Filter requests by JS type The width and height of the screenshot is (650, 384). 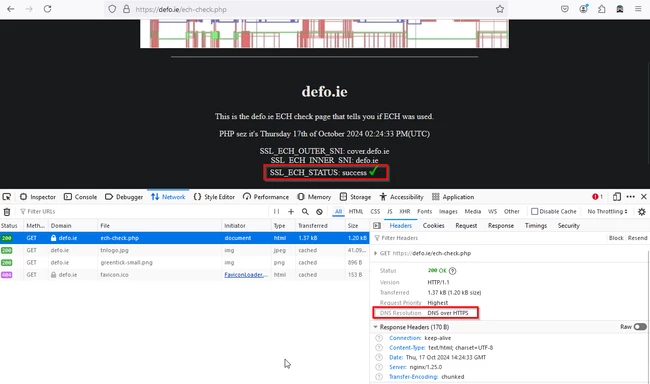tap(390, 211)
